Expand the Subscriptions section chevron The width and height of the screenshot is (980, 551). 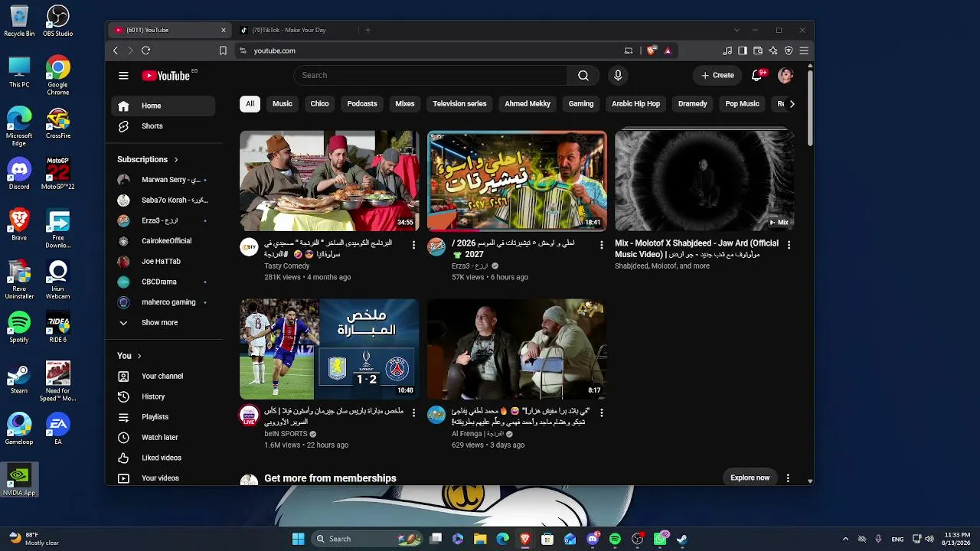pos(176,160)
